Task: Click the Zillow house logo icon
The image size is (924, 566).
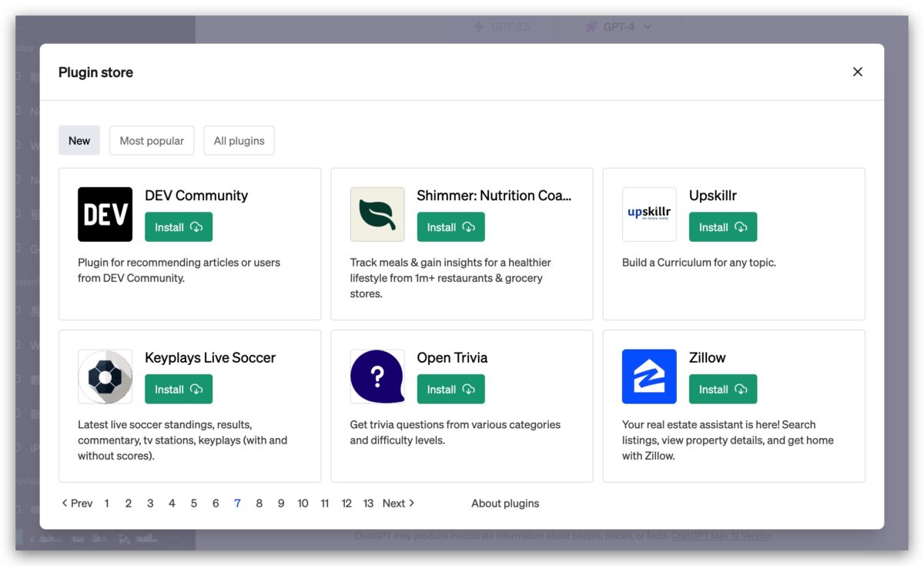Action: (x=649, y=377)
